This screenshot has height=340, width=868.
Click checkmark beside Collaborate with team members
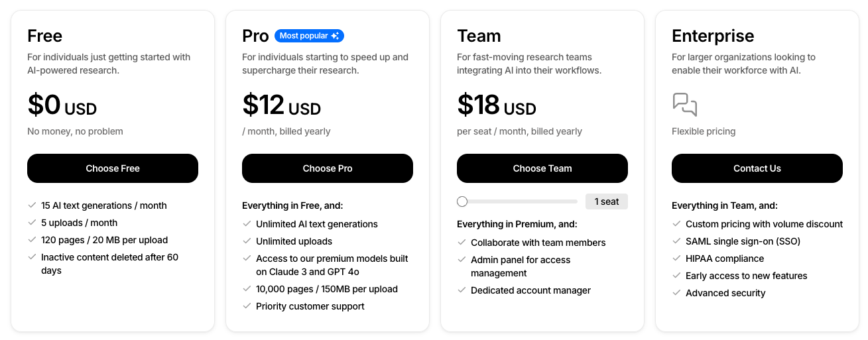462,243
